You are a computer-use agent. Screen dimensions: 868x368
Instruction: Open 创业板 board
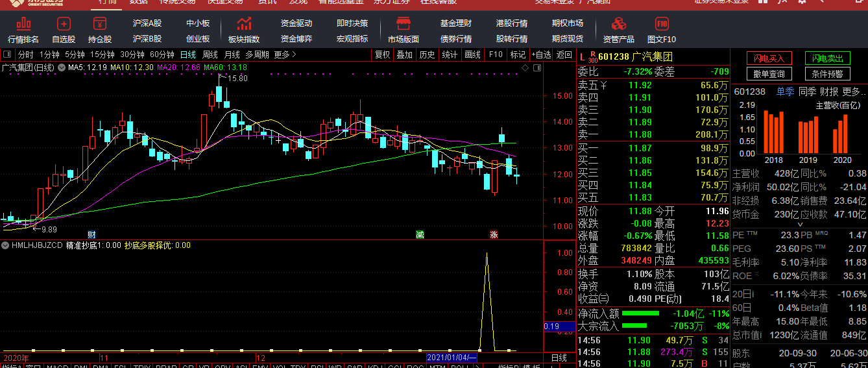click(x=198, y=39)
